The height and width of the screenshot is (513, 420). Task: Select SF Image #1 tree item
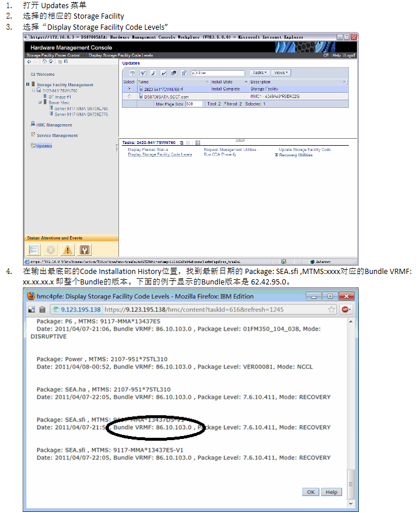point(60,97)
